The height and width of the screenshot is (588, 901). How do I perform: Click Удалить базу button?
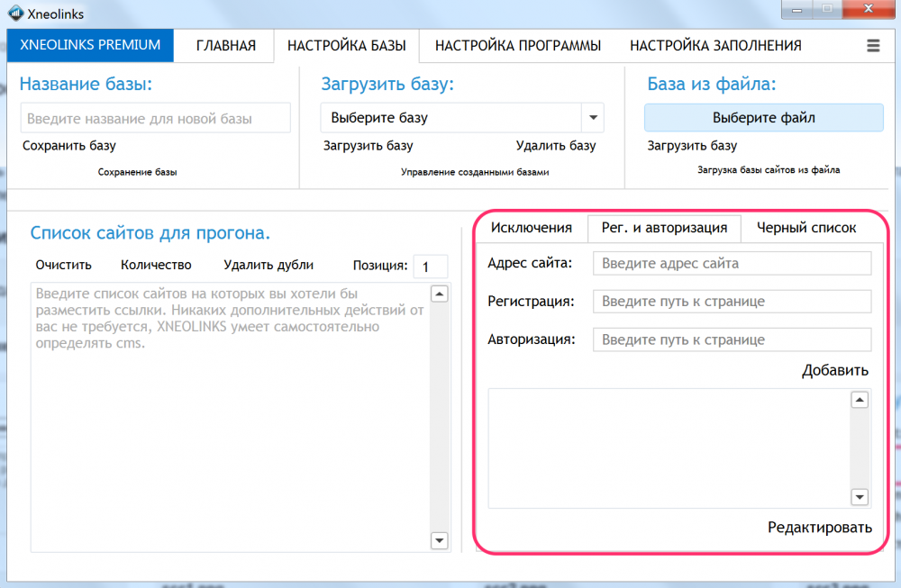click(x=556, y=146)
